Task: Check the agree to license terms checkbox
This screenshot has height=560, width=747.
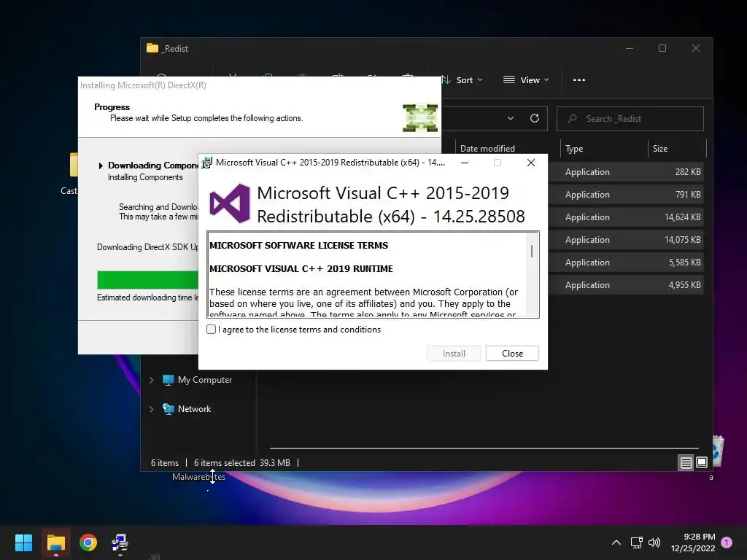Action: [211, 330]
